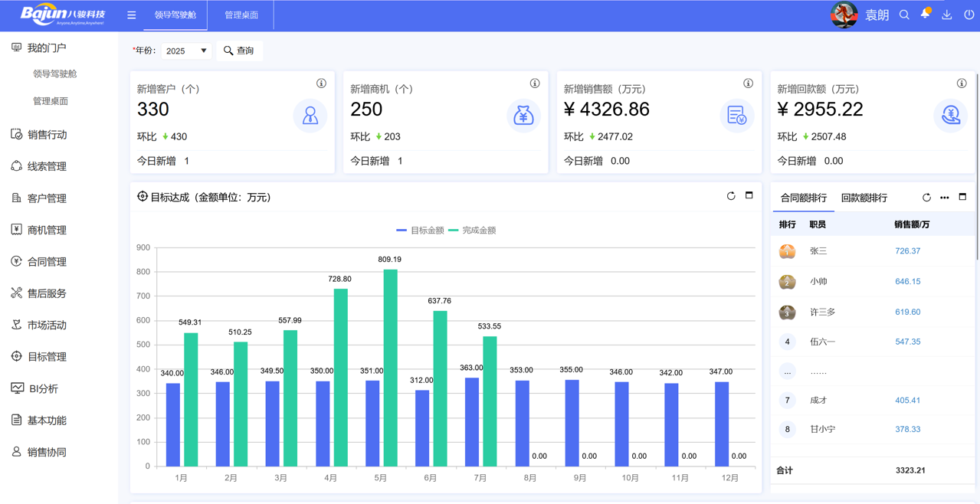Click the 查询 search button
The width and height of the screenshot is (980, 504).
(239, 51)
